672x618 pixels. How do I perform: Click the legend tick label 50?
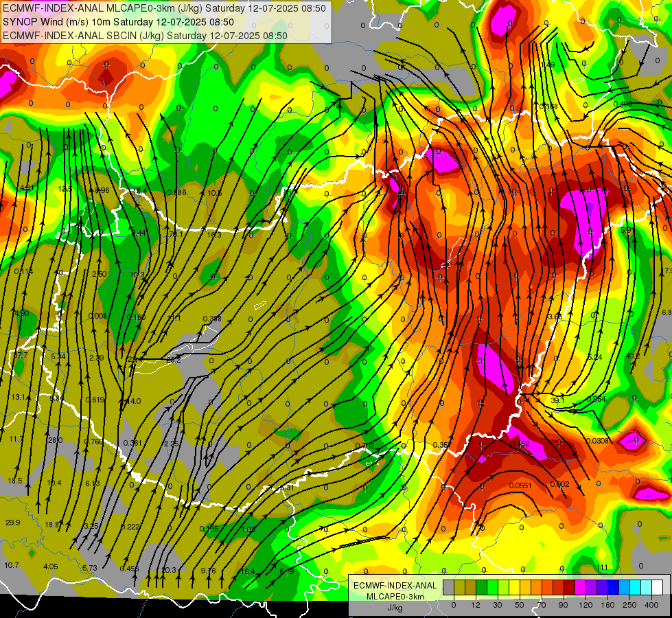click(x=520, y=605)
